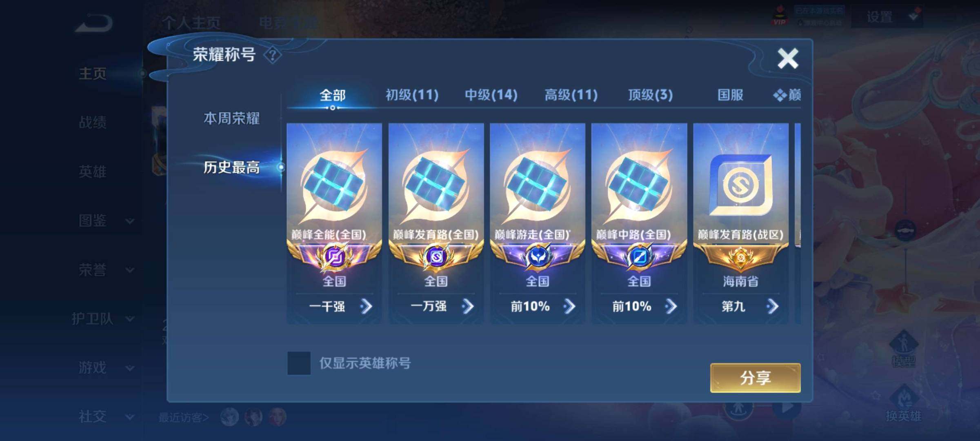Click the help question mark beside 荣耀称号
This screenshot has height=441, width=980.
pyautogui.click(x=272, y=55)
